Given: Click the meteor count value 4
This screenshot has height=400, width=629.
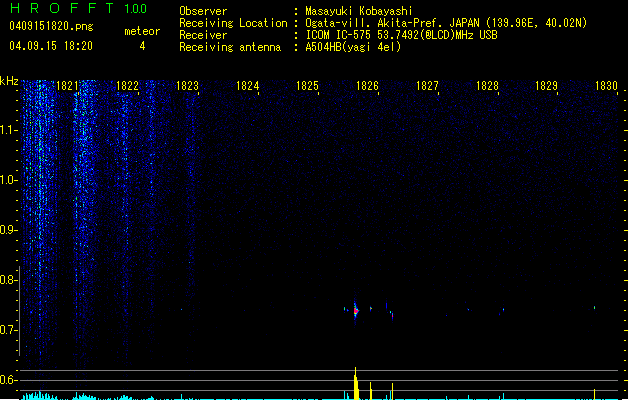Looking at the screenshot, I should click(x=142, y=46).
